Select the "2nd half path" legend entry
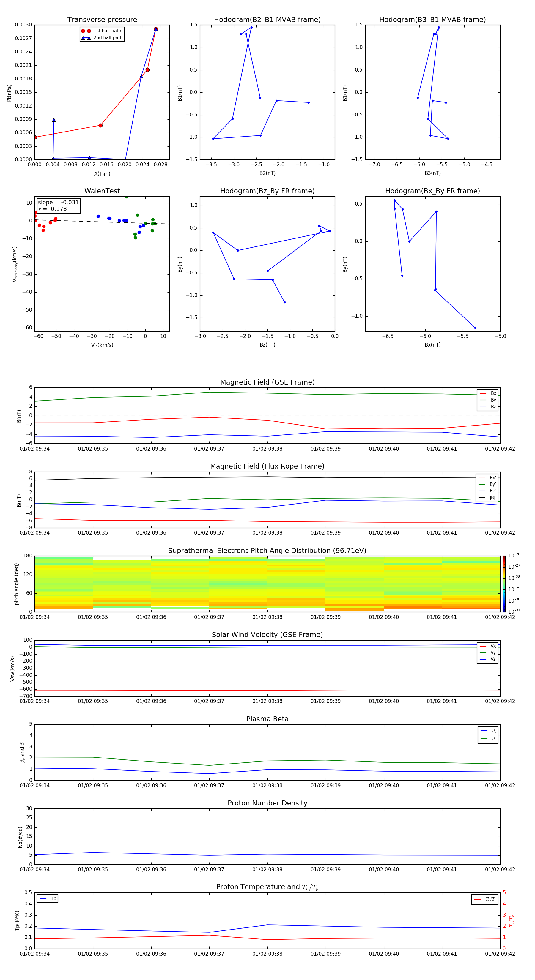 coord(102,38)
